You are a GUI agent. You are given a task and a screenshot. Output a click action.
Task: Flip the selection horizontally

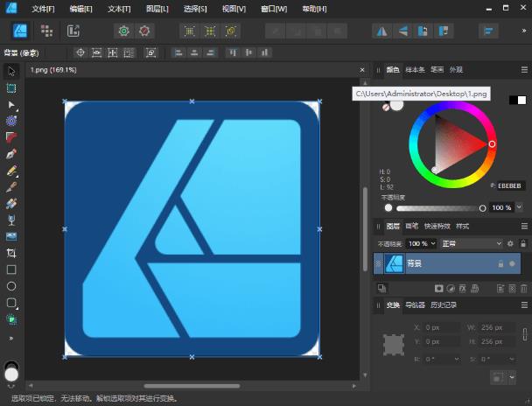pyautogui.click(x=382, y=31)
